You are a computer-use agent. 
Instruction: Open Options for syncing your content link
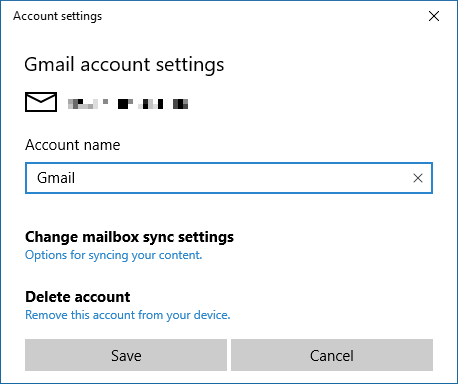point(114,255)
